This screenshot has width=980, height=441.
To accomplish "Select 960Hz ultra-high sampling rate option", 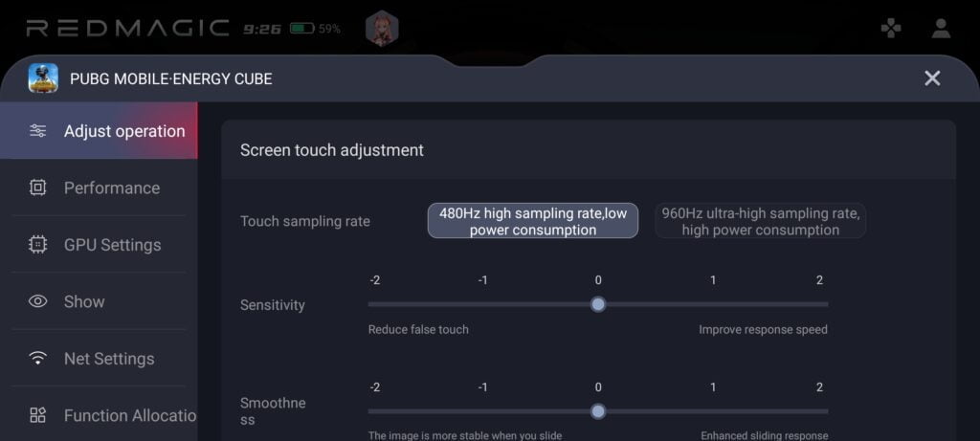I will [x=761, y=221].
